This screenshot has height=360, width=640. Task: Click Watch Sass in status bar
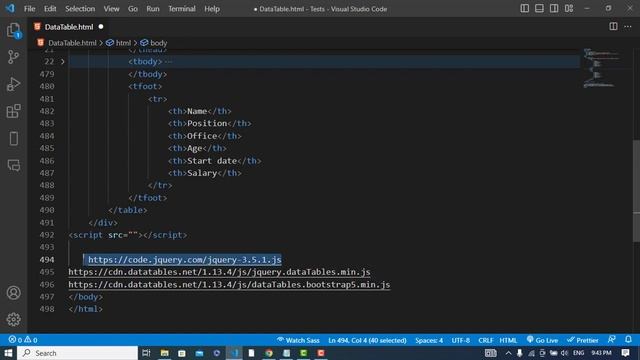(298, 340)
